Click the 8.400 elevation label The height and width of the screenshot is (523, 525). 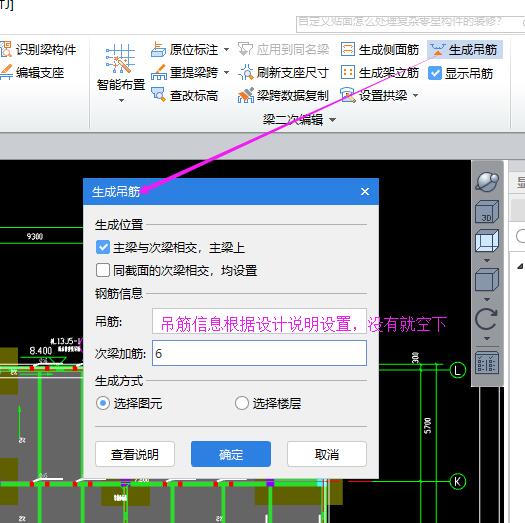coord(41,351)
